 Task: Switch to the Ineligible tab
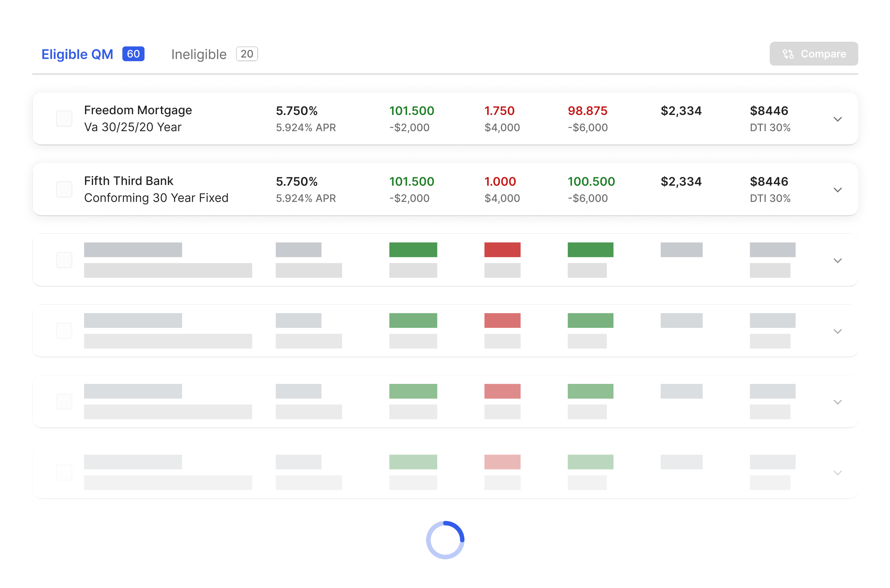click(x=199, y=54)
